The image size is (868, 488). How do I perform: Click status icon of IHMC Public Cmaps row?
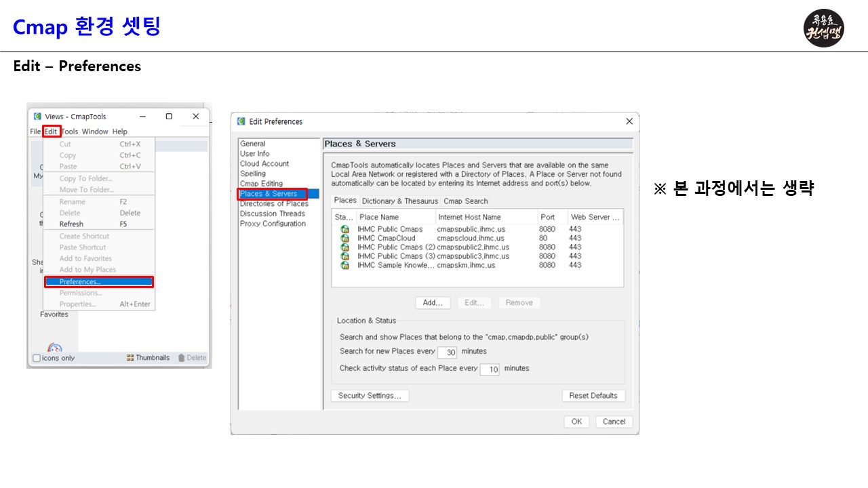click(345, 229)
